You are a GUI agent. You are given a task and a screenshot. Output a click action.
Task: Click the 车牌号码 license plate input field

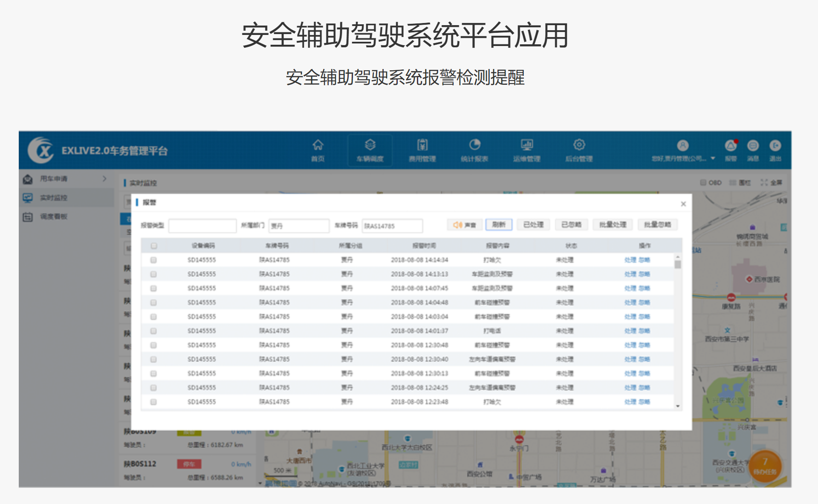pyautogui.click(x=392, y=226)
